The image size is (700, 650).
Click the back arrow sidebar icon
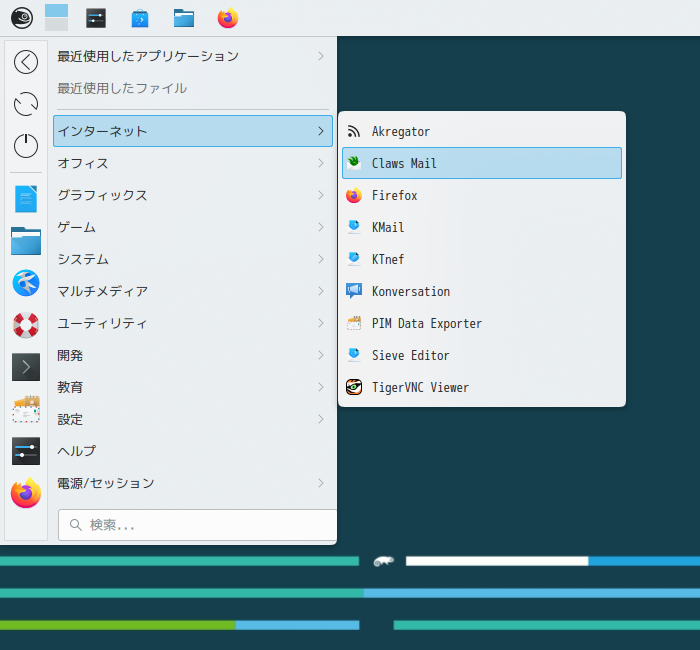tap(26, 62)
